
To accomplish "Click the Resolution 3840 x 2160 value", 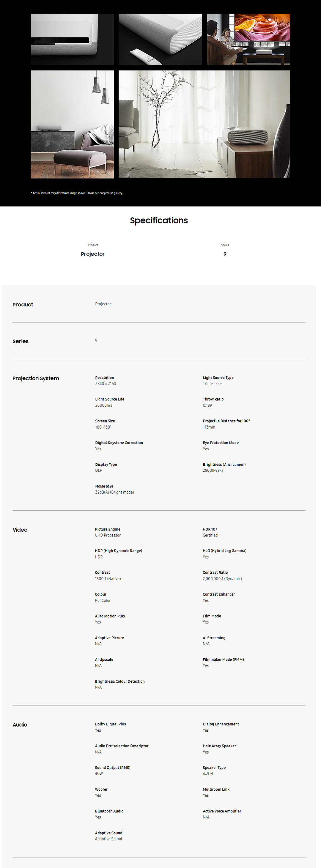I will pyautogui.click(x=106, y=384).
